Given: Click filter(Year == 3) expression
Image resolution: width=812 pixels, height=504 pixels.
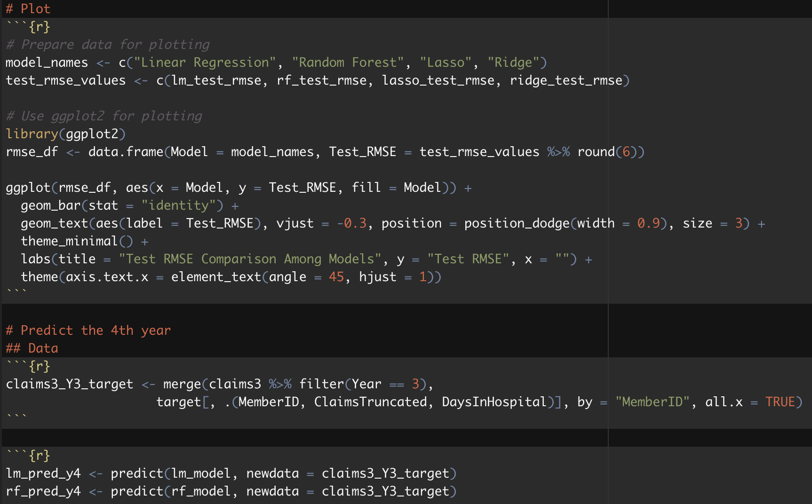Looking at the screenshot, I should [363, 384].
